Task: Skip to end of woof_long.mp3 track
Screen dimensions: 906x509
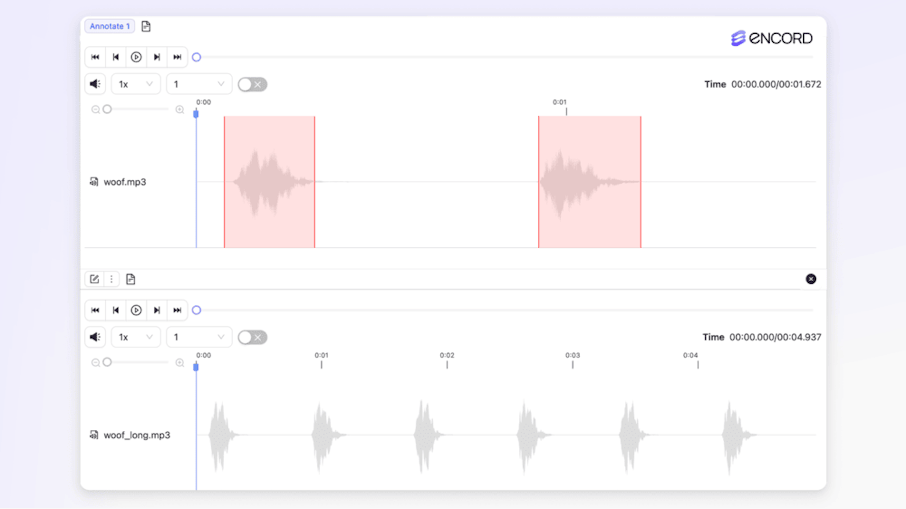Action: (177, 310)
